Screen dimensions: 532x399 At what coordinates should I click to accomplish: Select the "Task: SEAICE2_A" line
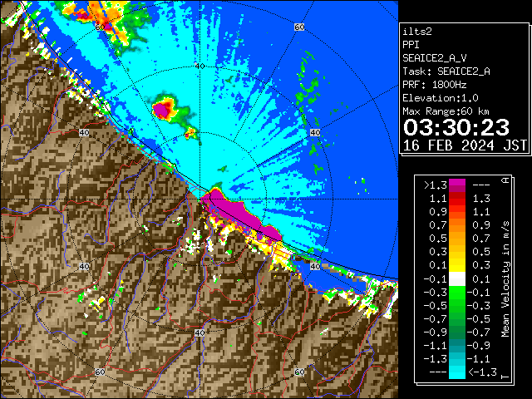point(446,71)
